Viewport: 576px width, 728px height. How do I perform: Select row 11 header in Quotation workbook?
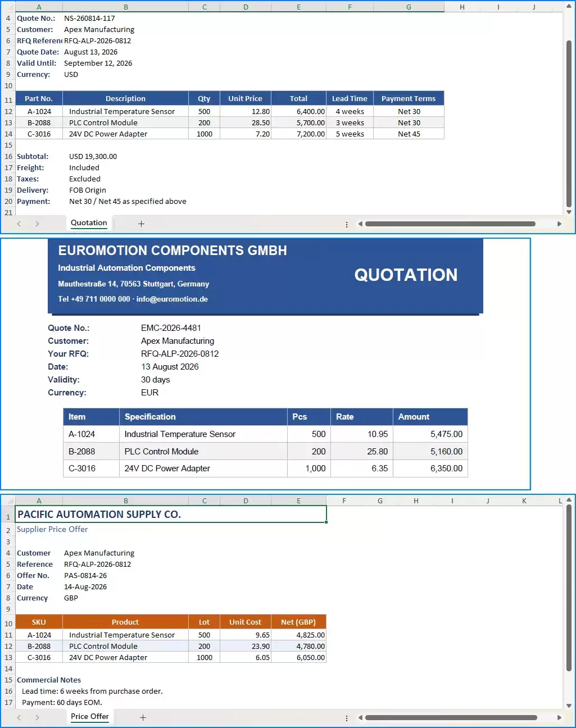coord(8,100)
